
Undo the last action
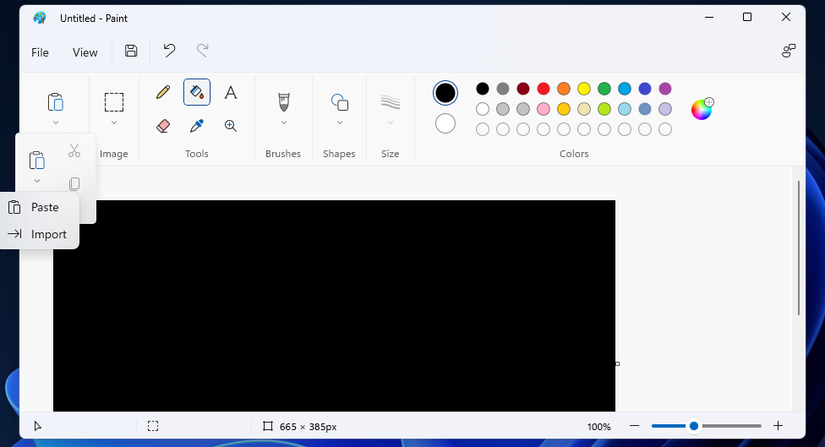(169, 50)
